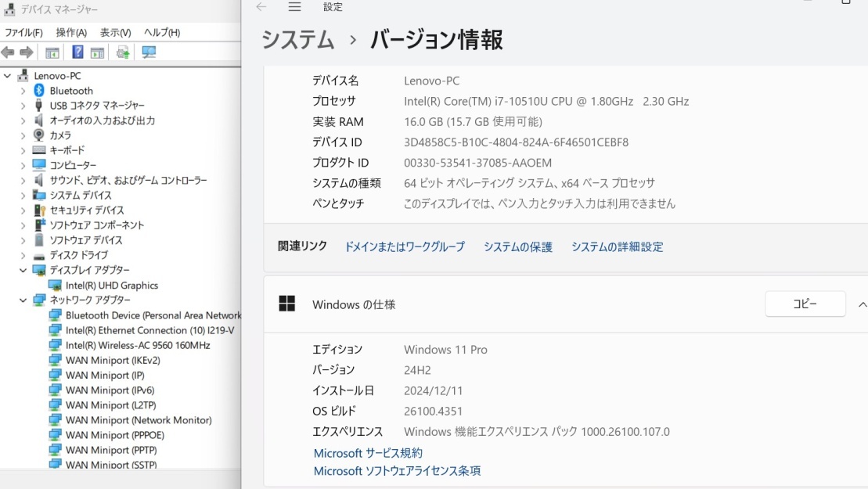Click the プロダクト ID value 00330-53541-37085-AAOEM
This screenshot has width=868, height=489.
[x=477, y=163]
